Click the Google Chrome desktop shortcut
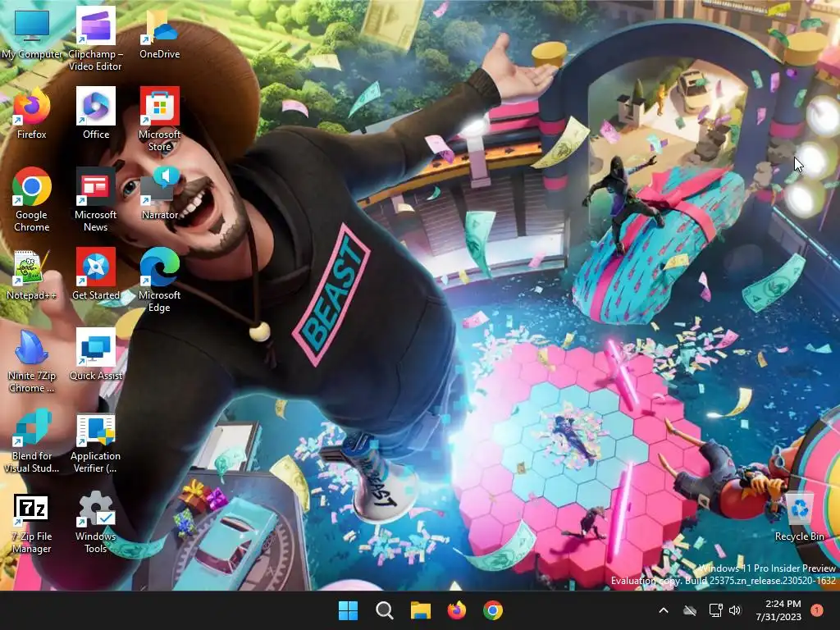 pyautogui.click(x=32, y=200)
